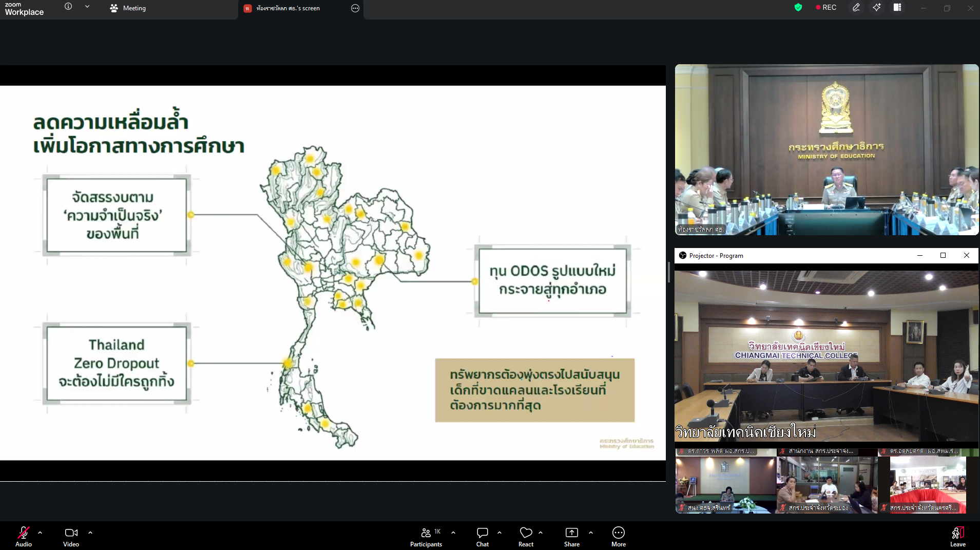This screenshot has width=980, height=550.
Task: Select the shared screen tab
Action: (x=287, y=8)
